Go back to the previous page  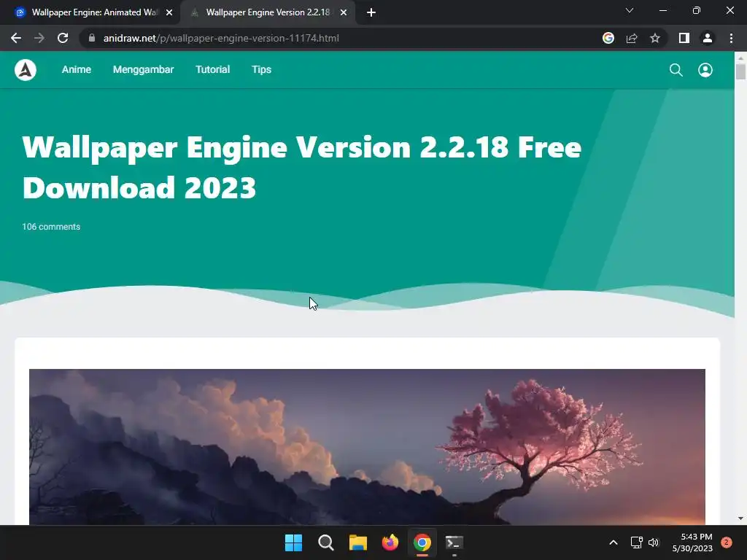point(16,38)
